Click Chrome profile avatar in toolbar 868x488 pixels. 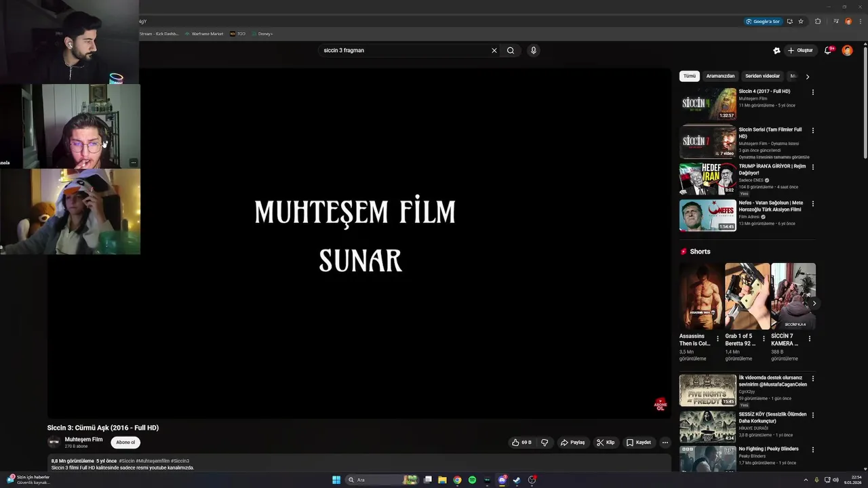(x=848, y=21)
